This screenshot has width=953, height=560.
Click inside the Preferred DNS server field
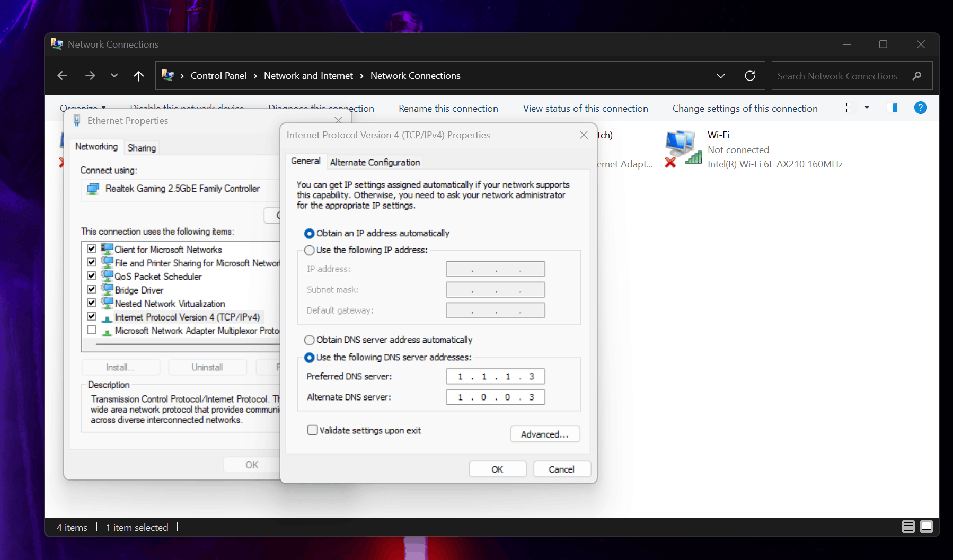[x=495, y=376]
